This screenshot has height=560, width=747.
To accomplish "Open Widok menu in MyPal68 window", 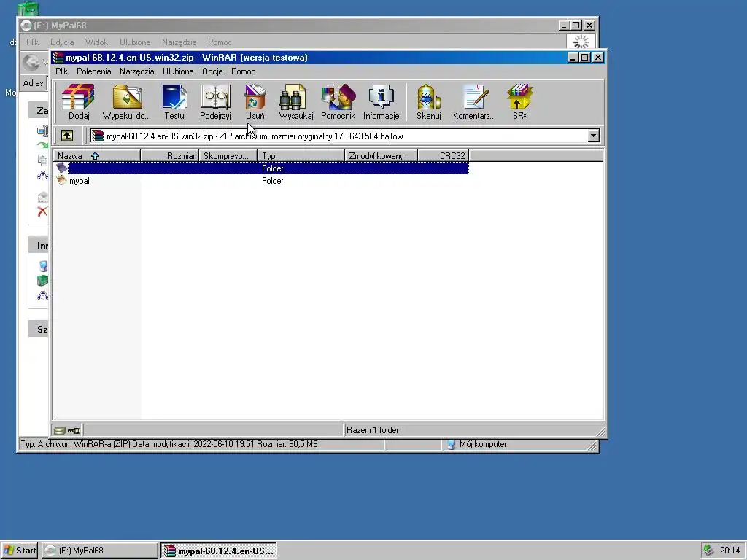I will (x=96, y=42).
